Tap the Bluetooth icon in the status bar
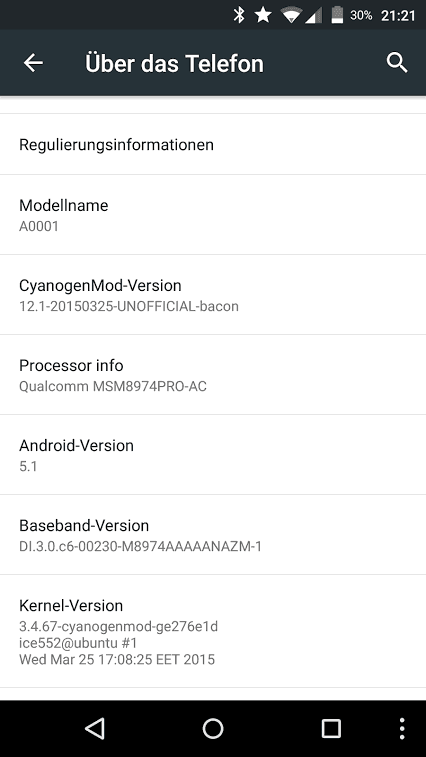Image resolution: width=426 pixels, height=757 pixels. [x=239, y=15]
